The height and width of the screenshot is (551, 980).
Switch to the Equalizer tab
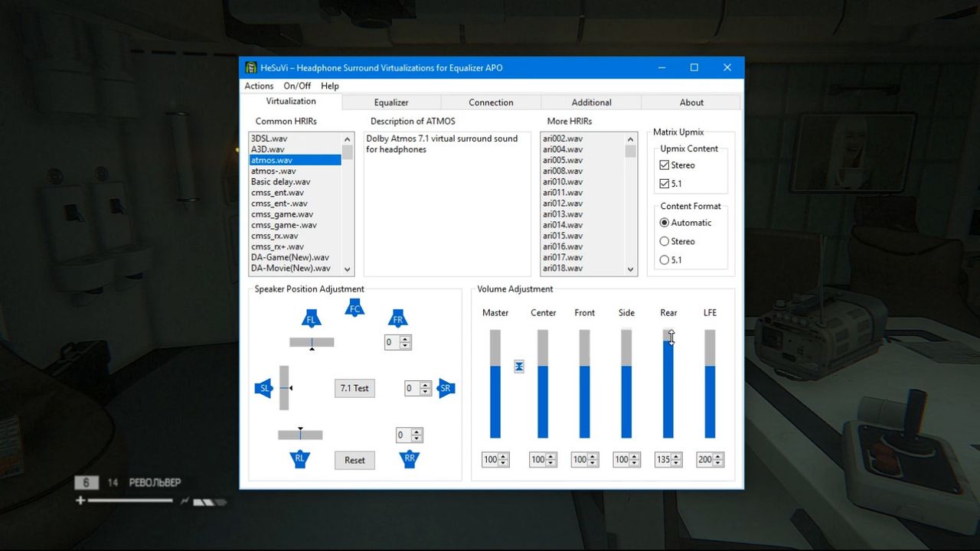[391, 103]
